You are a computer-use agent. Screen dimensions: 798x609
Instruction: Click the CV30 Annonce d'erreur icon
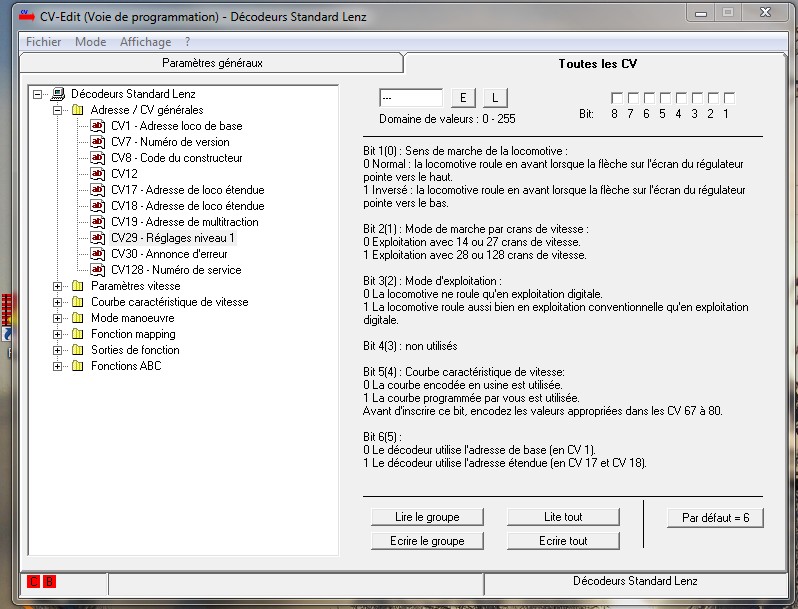(97, 254)
